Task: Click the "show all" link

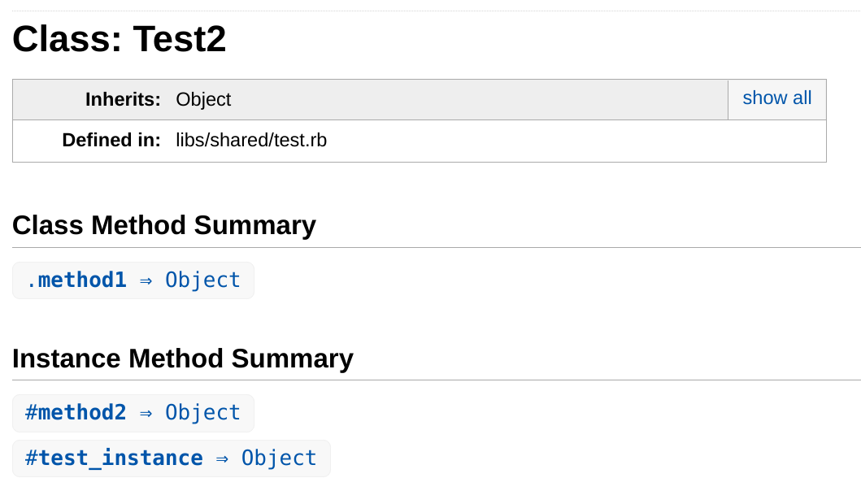Action: coord(776,98)
